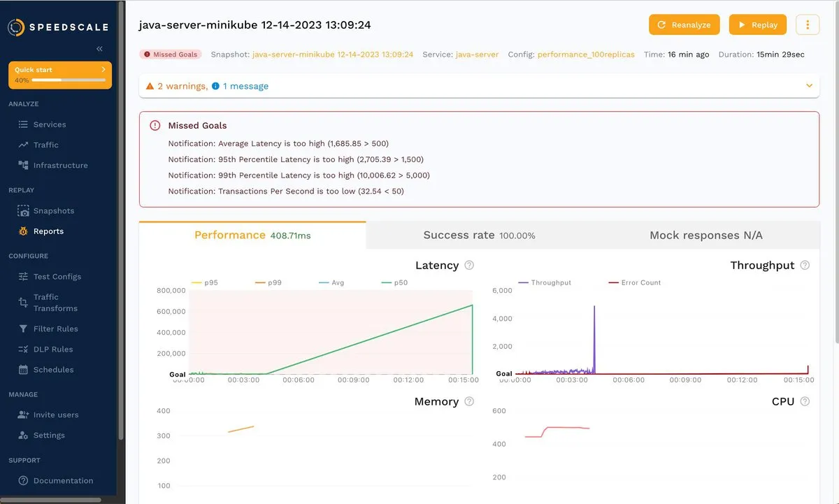This screenshot has width=839, height=504.
Task: Expand the warnings and messages panel
Action: point(809,86)
